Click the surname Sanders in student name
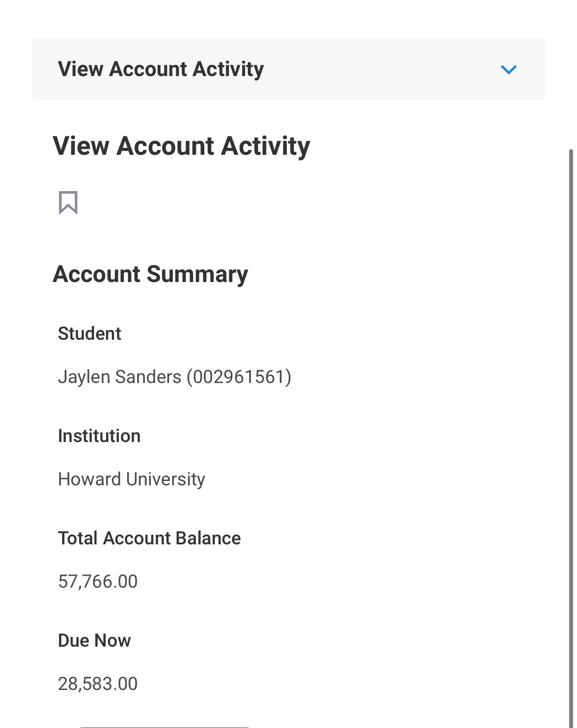 click(x=148, y=377)
